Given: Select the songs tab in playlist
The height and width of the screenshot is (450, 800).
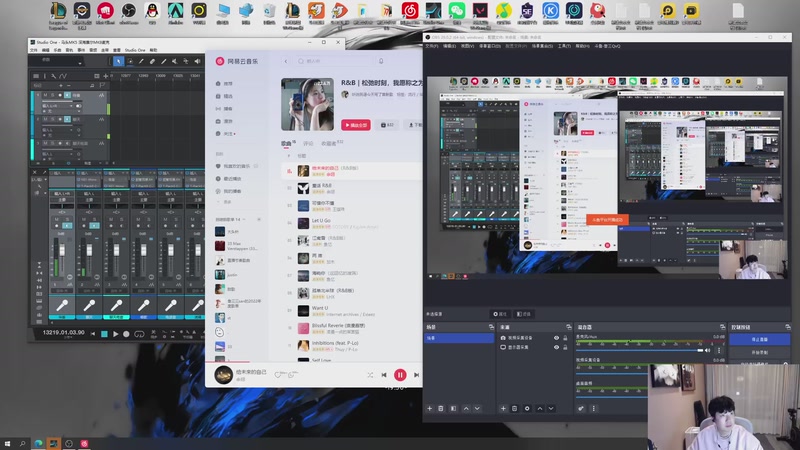Looking at the screenshot, I should [x=286, y=143].
